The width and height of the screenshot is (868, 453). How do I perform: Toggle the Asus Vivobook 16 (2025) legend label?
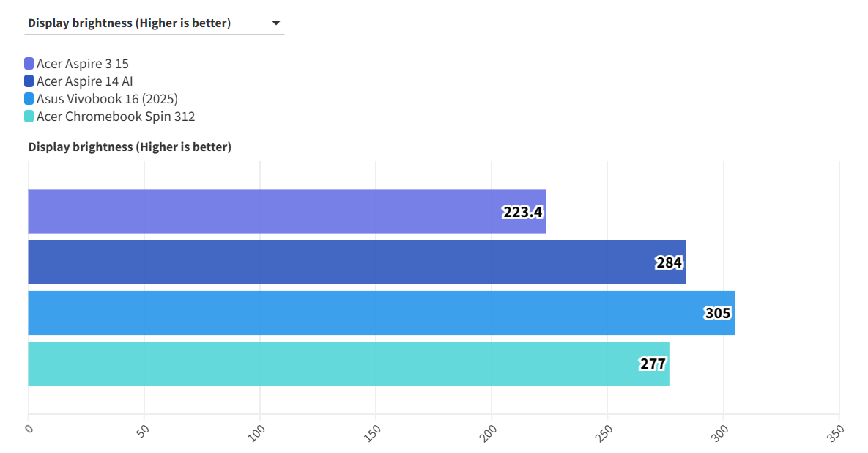click(108, 99)
